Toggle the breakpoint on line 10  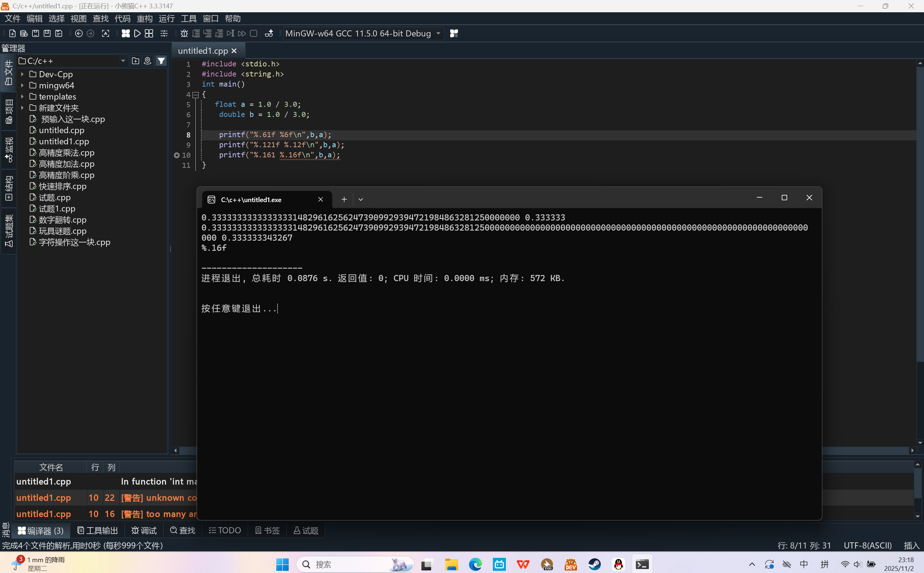point(177,155)
